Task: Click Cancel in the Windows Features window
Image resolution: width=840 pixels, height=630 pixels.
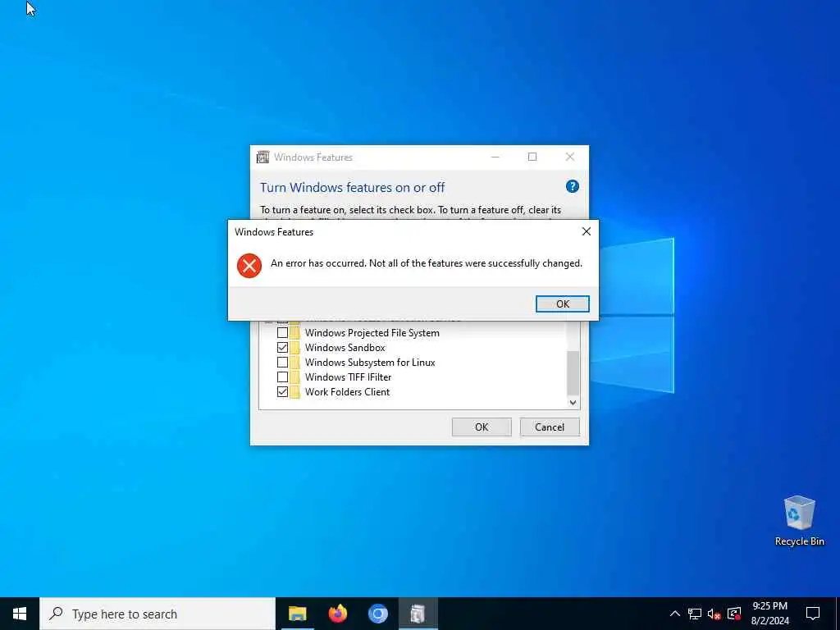Action: tap(550, 427)
